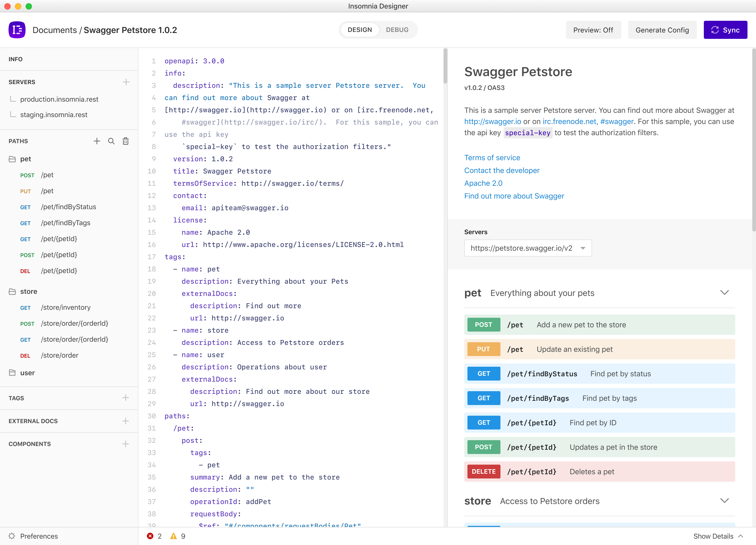Click the Sync refresh icon

[715, 30]
